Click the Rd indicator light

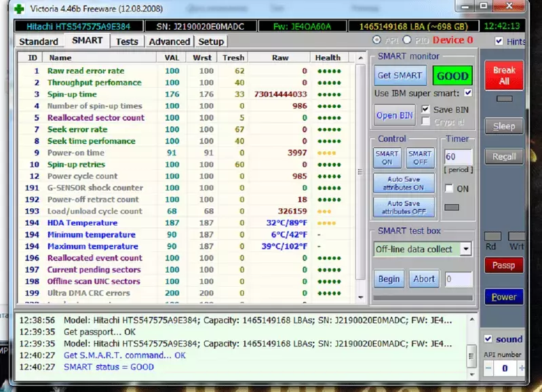[493, 237]
